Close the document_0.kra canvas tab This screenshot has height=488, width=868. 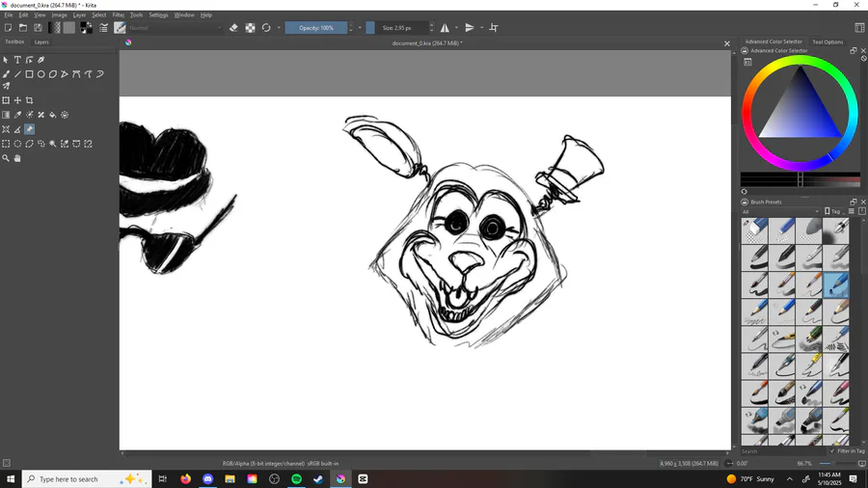(727, 43)
